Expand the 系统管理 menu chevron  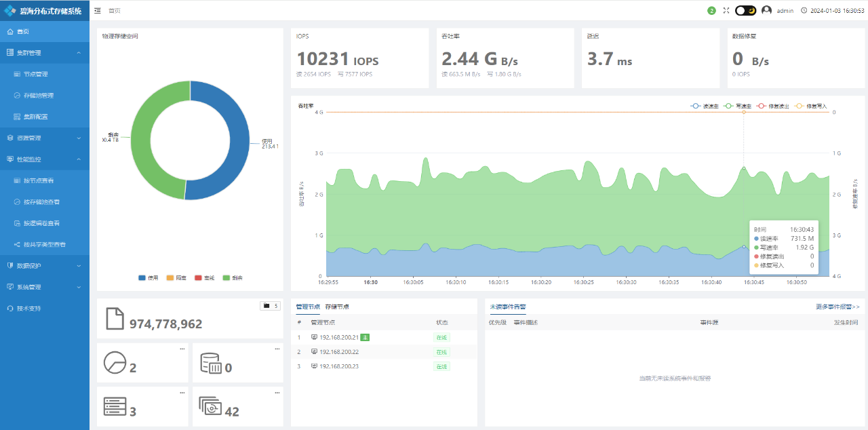coord(79,288)
